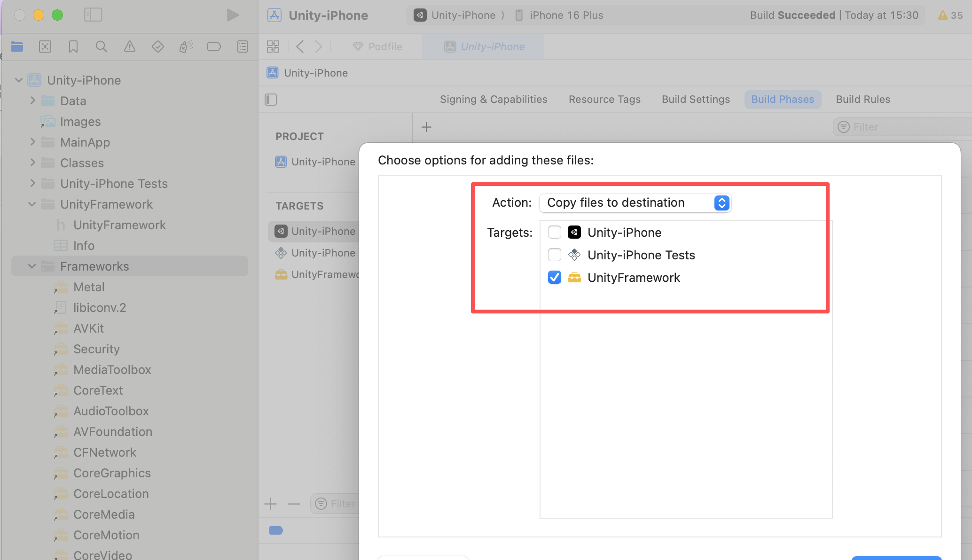Image resolution: width=972 pixels, height=560 pixels.
Task: Click the build phases Filter field
Action: click(902, 127)
